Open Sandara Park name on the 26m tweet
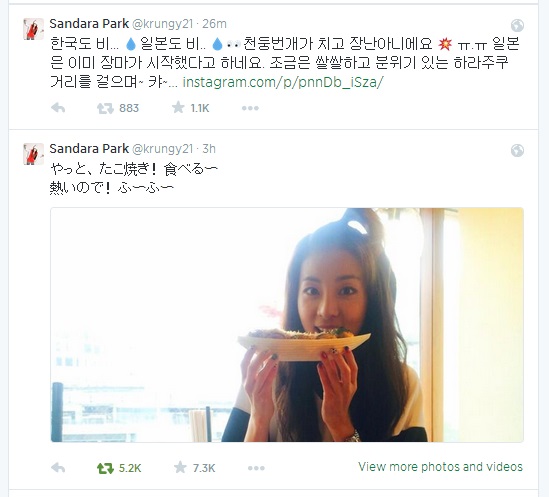This screenshot has height=497, width=549. coord(89,24)
